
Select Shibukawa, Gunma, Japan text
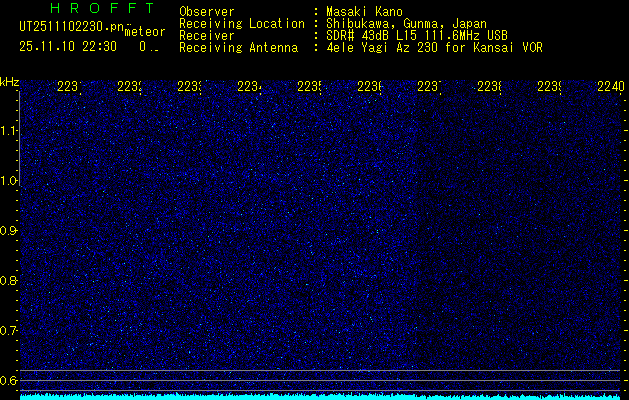click(x=406, y=24)
